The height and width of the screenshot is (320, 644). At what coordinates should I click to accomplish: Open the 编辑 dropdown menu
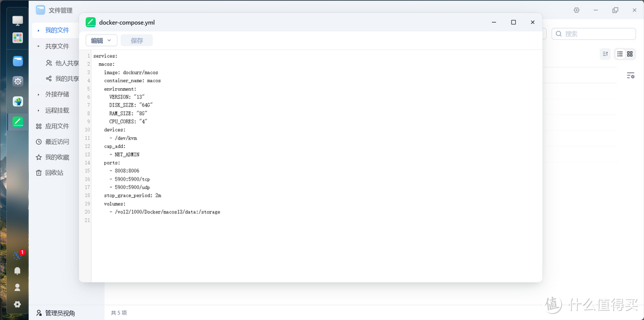point(101,40)
